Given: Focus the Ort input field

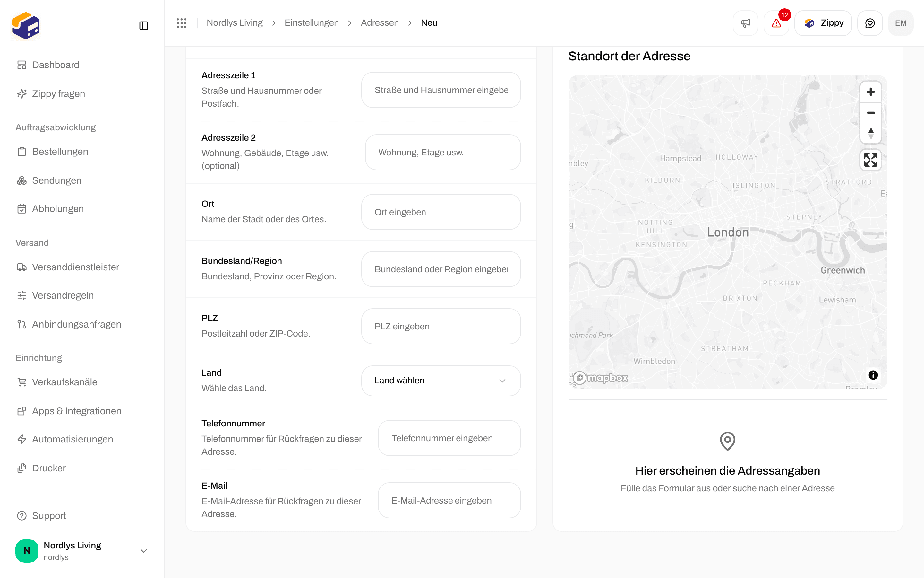Looking at the screenshot, I should (x=441, y=212).
